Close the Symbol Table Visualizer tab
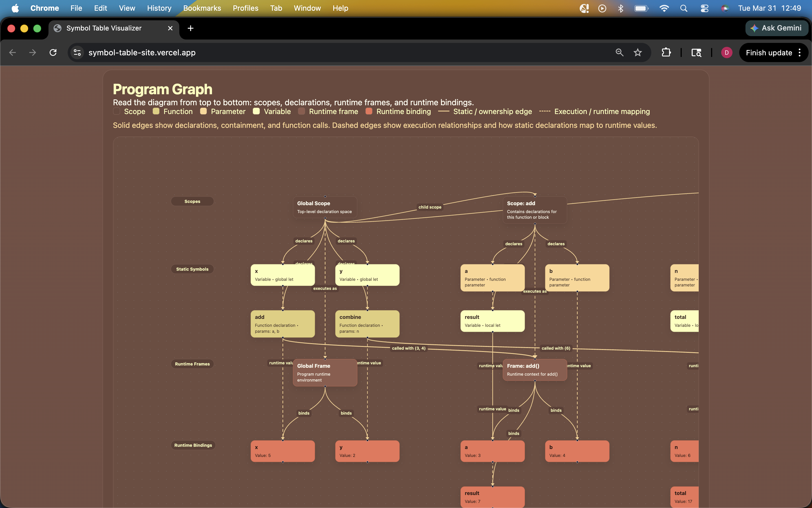The width and height of the screenshot is (812, 508). (170, 28)
